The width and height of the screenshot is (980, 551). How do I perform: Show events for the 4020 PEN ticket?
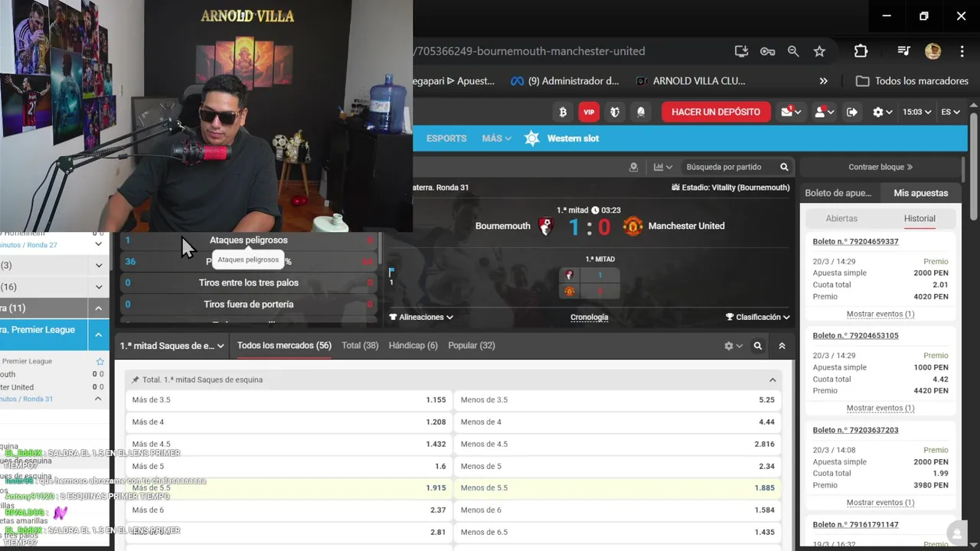[880, 314]
